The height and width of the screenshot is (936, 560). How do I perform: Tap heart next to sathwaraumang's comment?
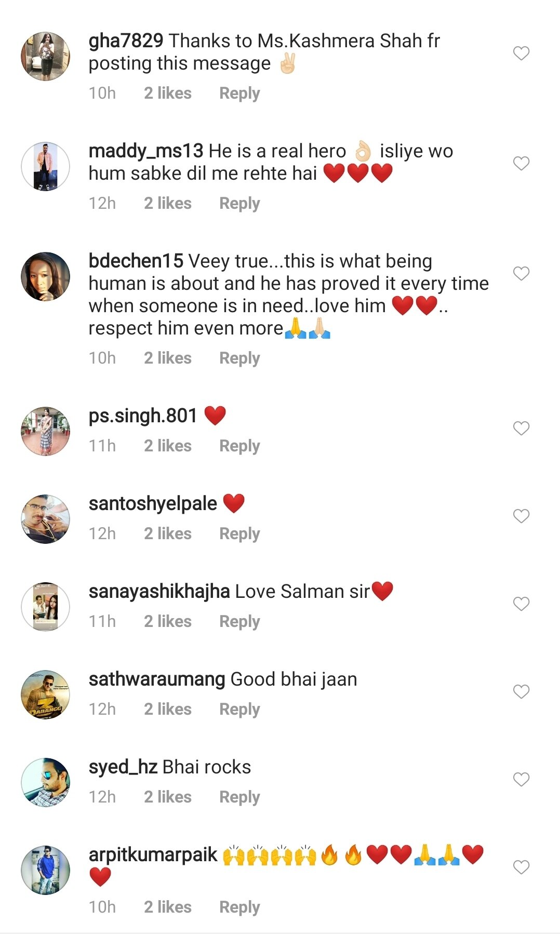[521, 691]
